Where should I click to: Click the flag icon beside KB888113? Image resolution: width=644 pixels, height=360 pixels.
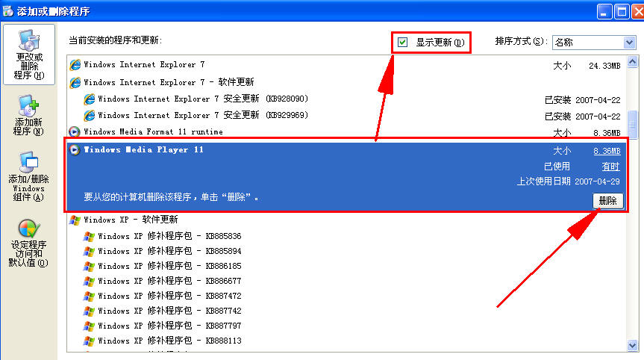pos(89,341)
